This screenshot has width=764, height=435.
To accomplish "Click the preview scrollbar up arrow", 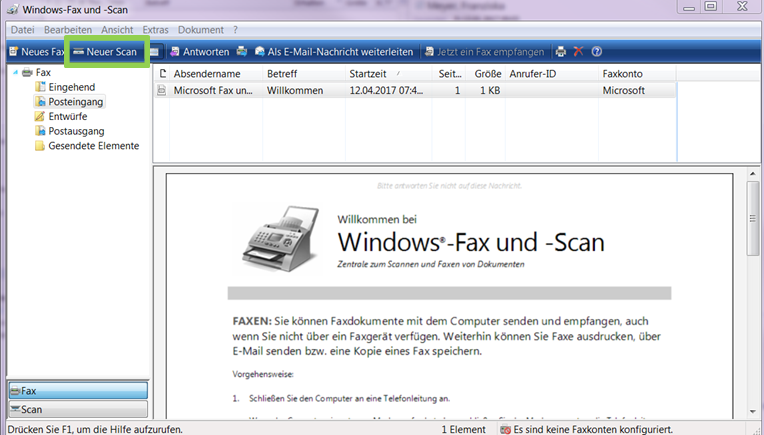I will click(753, 174).
